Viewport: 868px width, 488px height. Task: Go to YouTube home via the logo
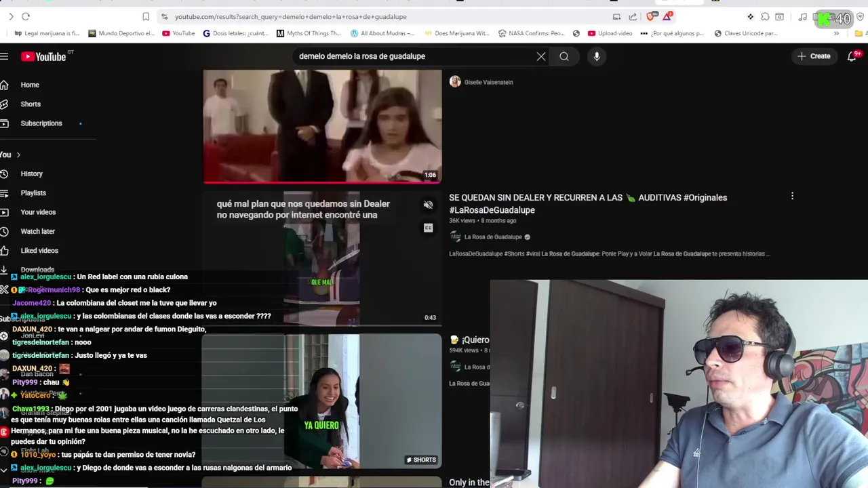tap(43, 56)
